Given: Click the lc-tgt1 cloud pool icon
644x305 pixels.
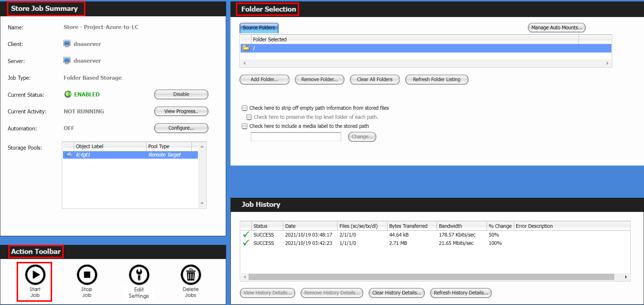Looking at the screenshot, I should pos(69,155).
